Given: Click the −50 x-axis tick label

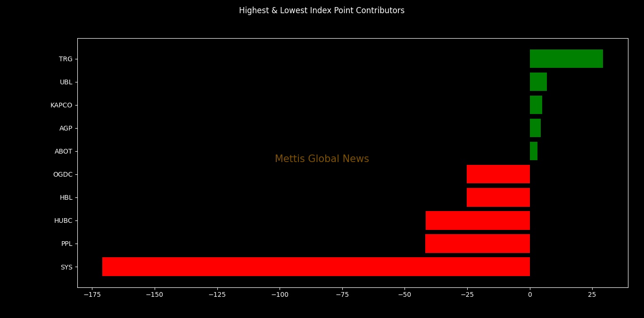Looking at the screenshot, I should (405, 295).
